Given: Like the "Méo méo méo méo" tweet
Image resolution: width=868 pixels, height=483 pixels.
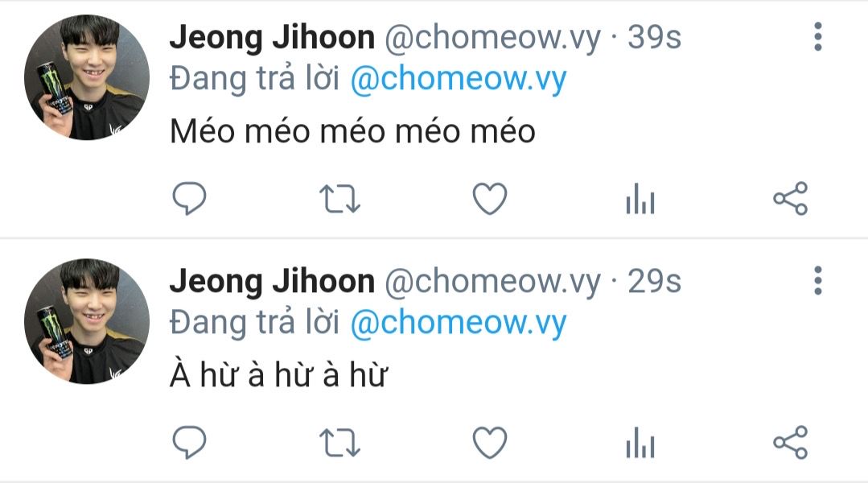Looking at the screenshot, I should [490, 198].
